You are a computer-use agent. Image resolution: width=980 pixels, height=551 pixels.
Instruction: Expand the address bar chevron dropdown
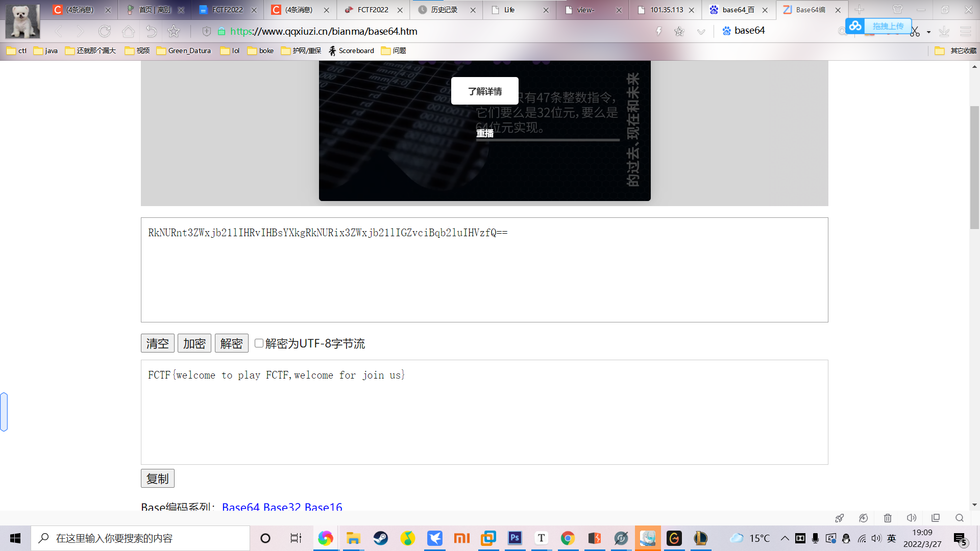click(x=701, y=32)
